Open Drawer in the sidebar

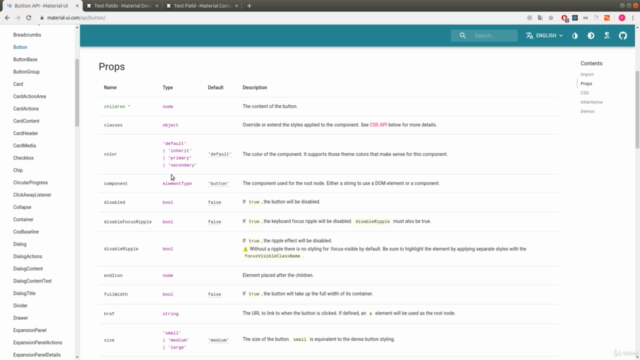pos(20,318)
